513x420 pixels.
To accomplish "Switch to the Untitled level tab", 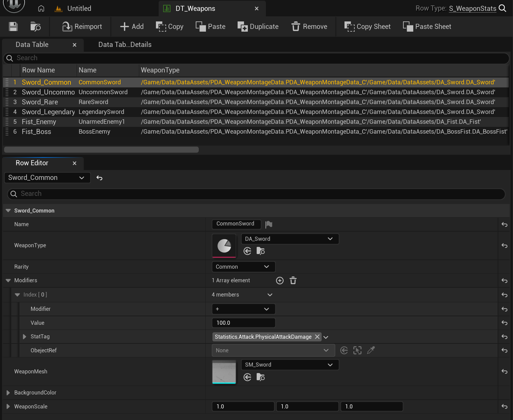I will pos(73,9).
